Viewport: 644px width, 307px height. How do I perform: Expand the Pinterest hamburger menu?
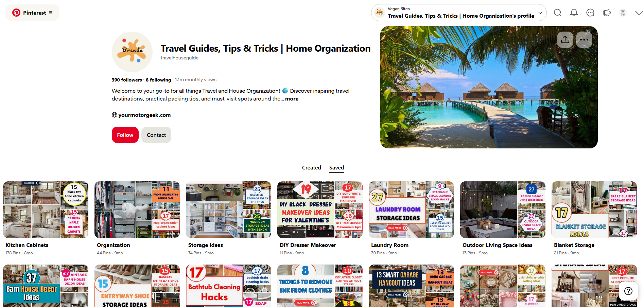tap(51, 13)
